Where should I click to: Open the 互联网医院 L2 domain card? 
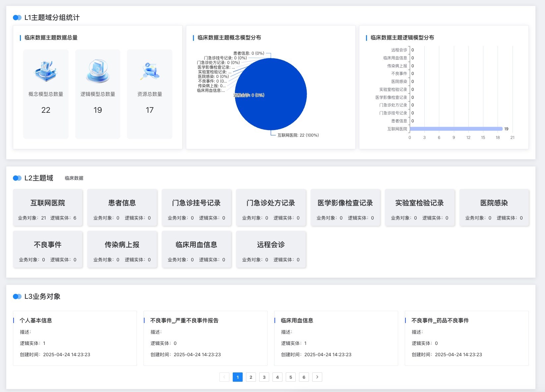48,208
